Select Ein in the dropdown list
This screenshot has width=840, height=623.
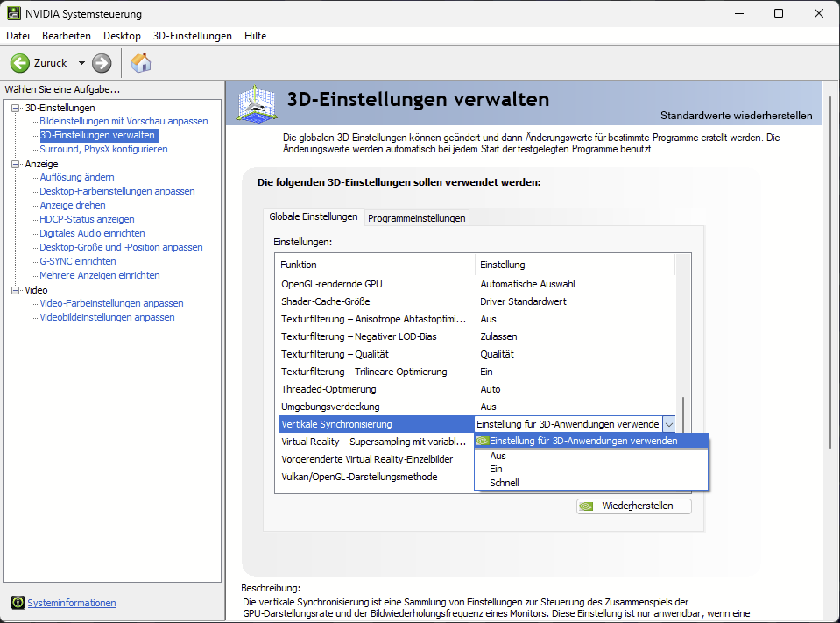(591, 470)
